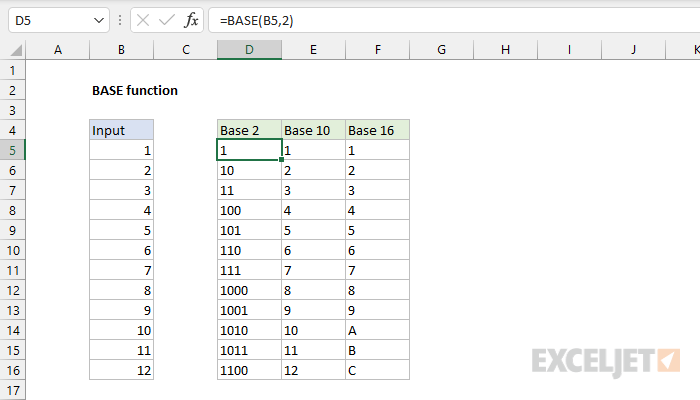Select column C header
The height and width of the screenshot is (400, 700).
[186, 50]
